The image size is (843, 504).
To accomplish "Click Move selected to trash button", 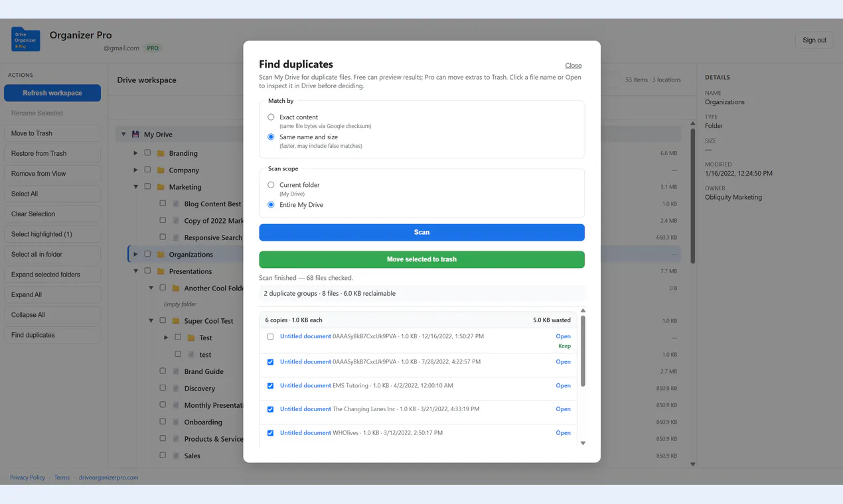I will pyautogui.click(x=421, y=259).
